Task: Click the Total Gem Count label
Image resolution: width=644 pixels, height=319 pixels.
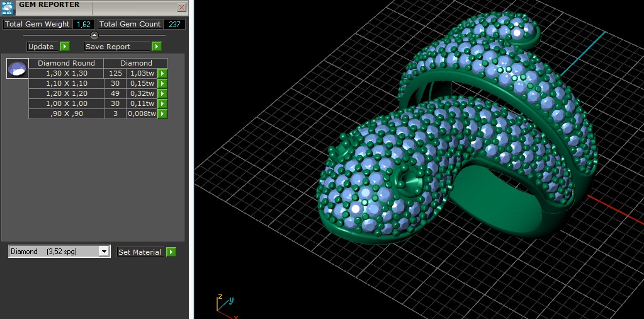Action: 130,24
